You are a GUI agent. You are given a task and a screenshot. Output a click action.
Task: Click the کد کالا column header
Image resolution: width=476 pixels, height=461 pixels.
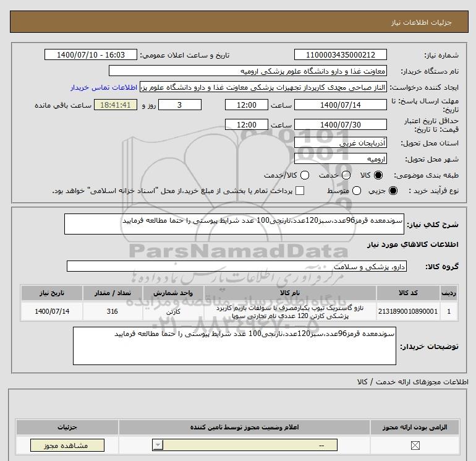coord(408,293)
